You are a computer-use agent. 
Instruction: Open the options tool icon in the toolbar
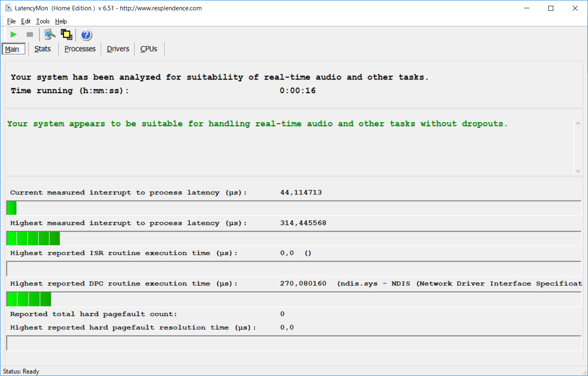(x=50, y=35)
